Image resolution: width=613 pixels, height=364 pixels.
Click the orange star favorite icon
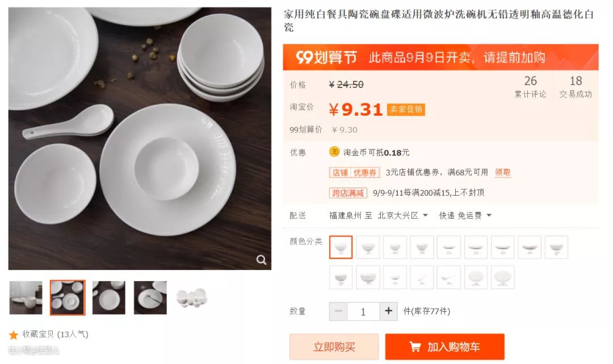pyautogui.click(x=14, y=335)
